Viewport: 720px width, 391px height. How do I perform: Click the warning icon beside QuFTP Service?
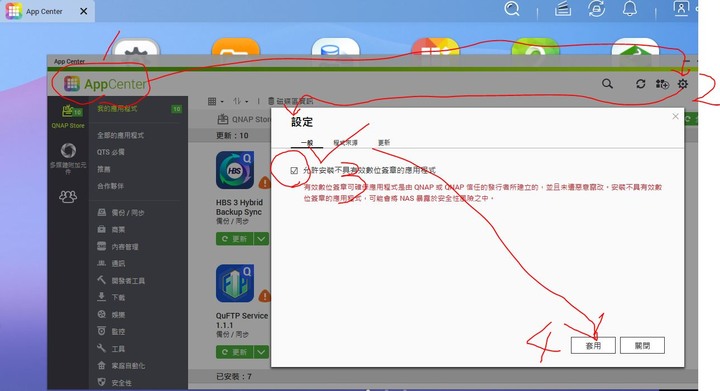pos(264,296)
